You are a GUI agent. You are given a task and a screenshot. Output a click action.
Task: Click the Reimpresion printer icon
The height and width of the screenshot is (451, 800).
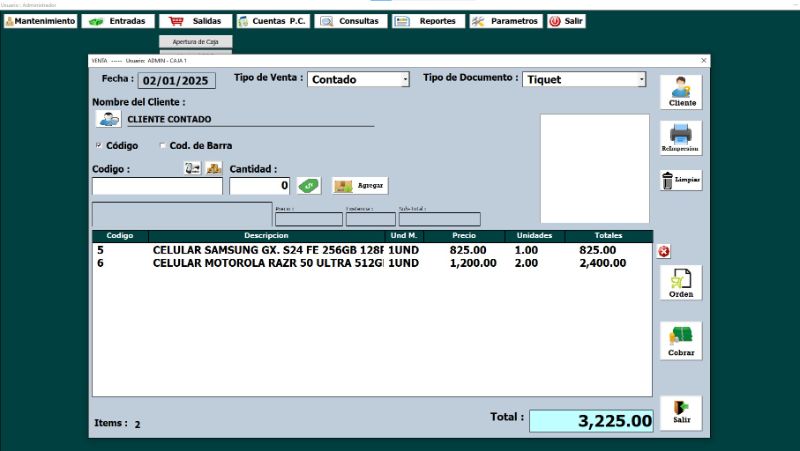click(681, 138)
